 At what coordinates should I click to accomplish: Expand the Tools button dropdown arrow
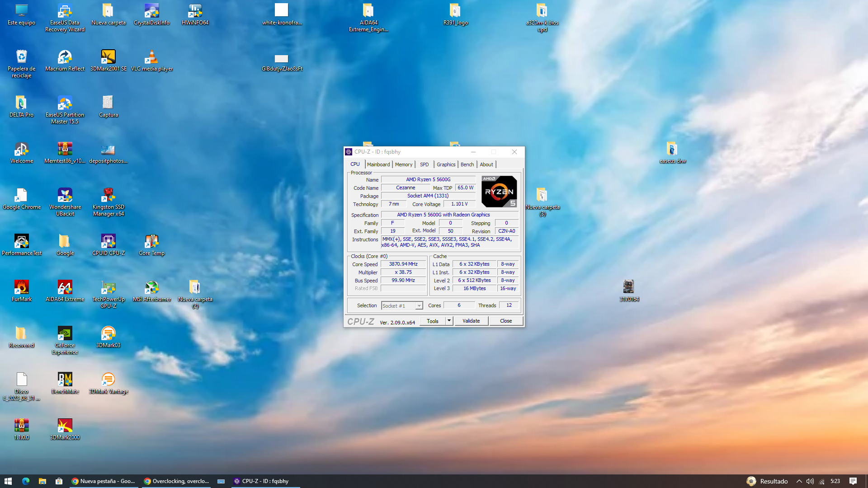click(x=449, y=321)
